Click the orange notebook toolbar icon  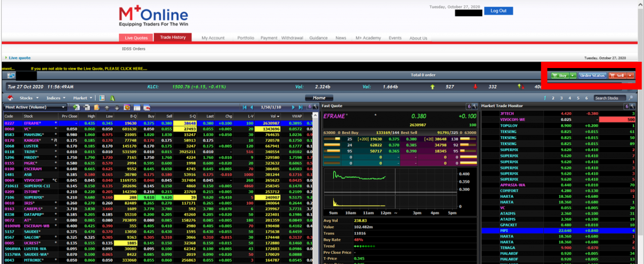(96, 107)
